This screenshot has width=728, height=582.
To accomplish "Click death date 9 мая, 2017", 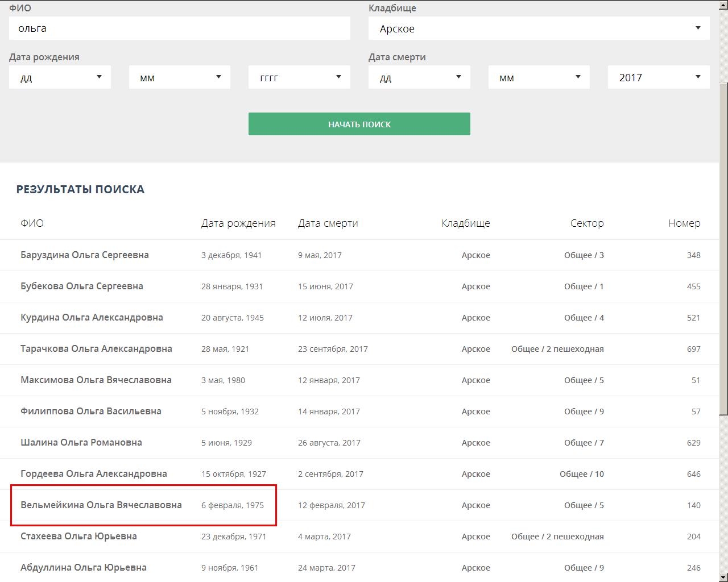I will pos(320,255).
